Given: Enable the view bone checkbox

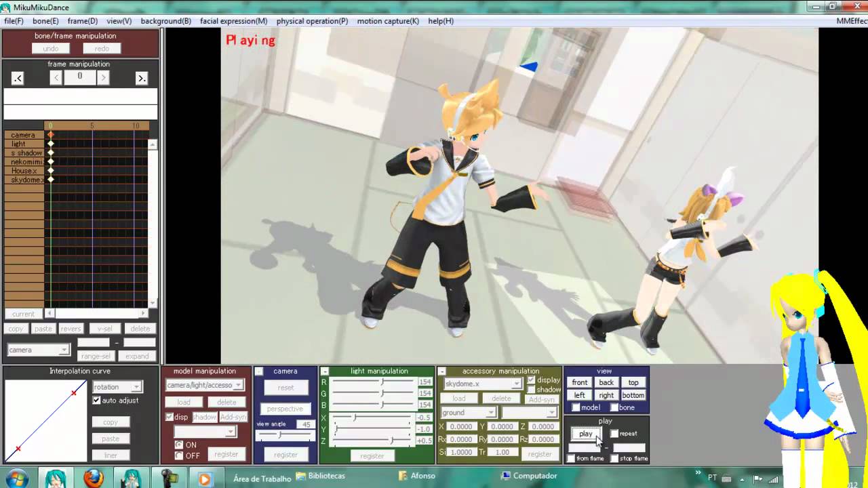Looking at the screenshot, I should tap(614, 407).
